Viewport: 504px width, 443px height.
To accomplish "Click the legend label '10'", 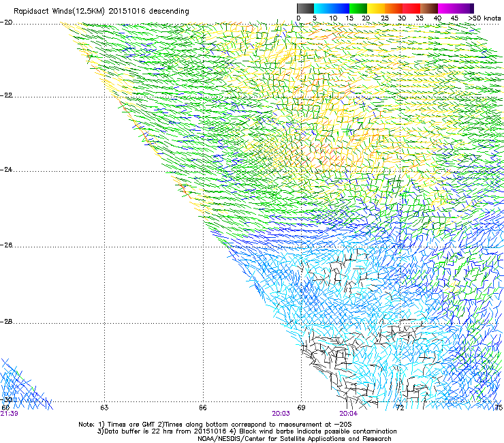I will point(333,18).
